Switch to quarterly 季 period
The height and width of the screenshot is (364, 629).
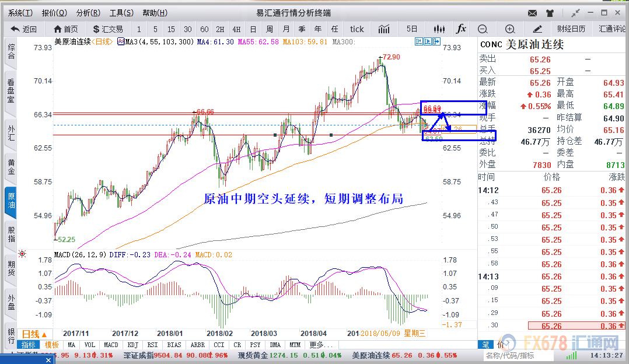302,29
